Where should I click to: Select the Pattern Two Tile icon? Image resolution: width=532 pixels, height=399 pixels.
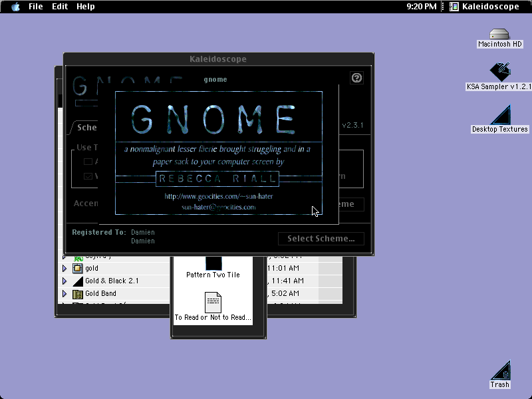pyautogui.click(x=213, y=263)
